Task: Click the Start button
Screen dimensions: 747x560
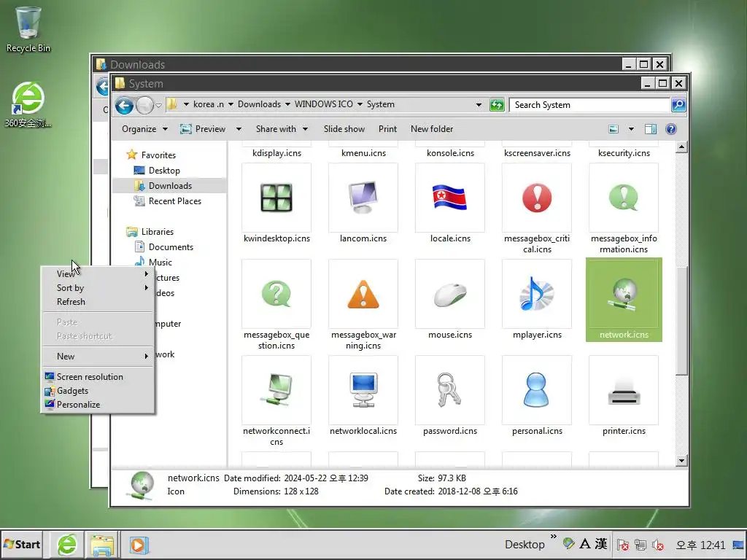Action: pyautogui.click(x=22, y=544)
